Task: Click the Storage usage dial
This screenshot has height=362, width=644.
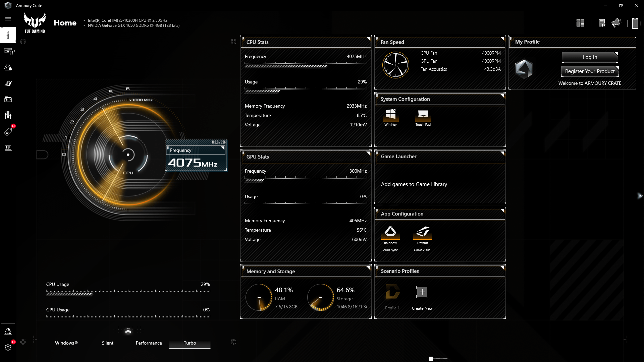Action: tap(321, 297)
